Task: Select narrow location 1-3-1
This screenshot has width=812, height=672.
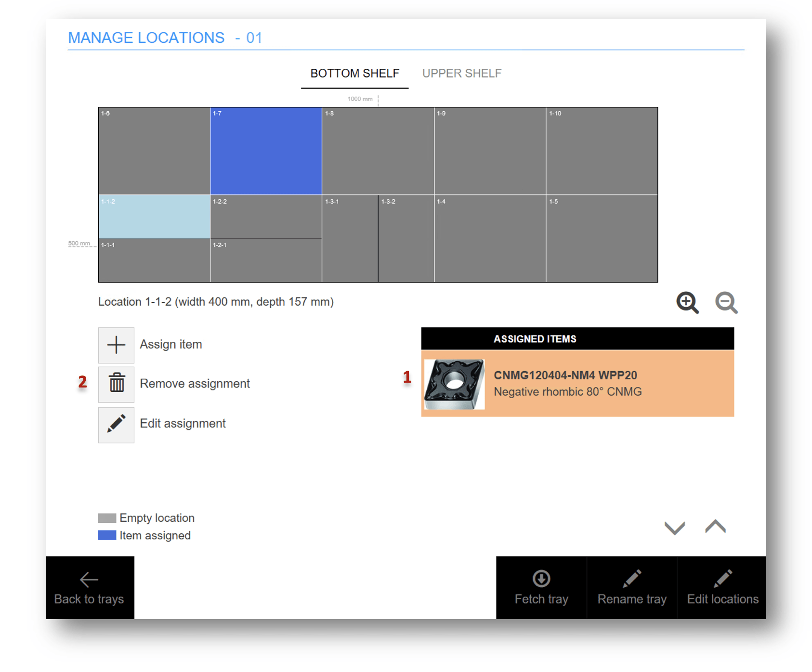Action: (x=350, y=239)
